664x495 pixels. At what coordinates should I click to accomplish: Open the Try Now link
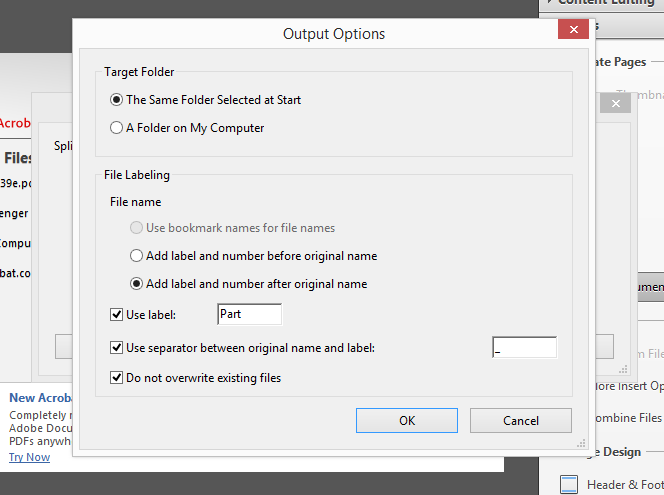click(x=30, y=457)
